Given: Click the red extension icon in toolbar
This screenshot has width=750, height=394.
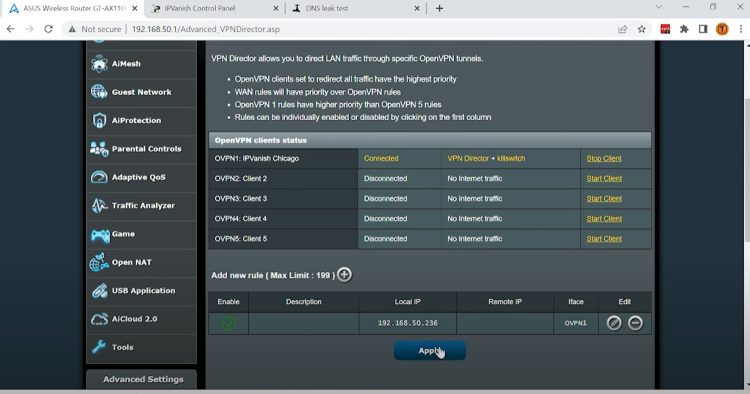Looking at the screenshot, I should pyautogui.click(x=665, y=29).
